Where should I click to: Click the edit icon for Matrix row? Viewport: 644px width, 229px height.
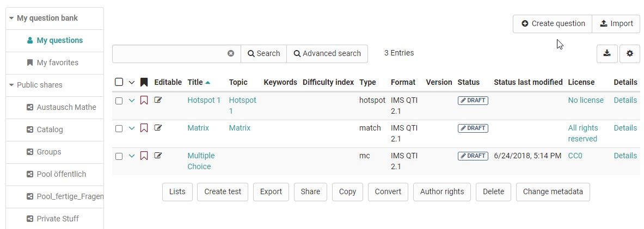158,128
